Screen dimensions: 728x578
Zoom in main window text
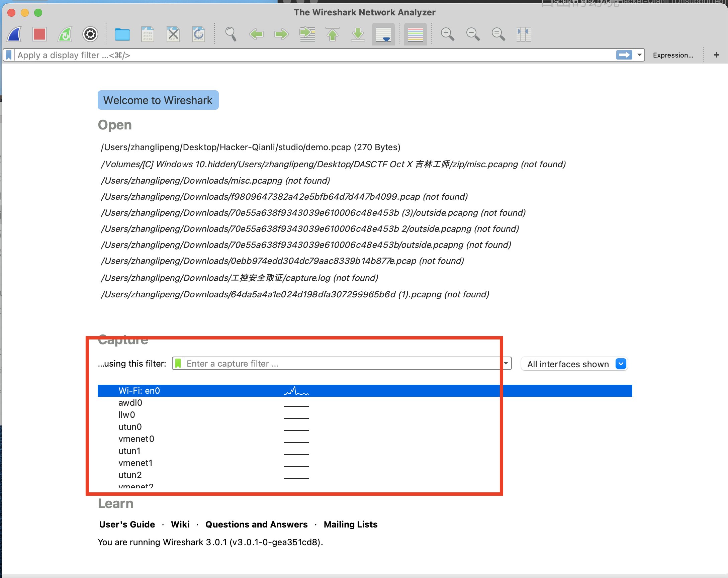(x=447, y=34)
